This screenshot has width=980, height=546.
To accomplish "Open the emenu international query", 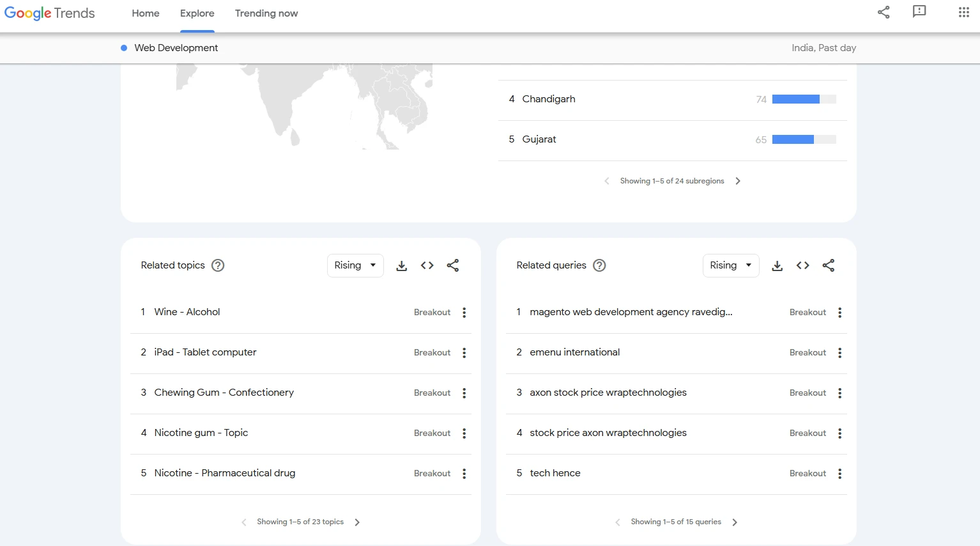I will click(574, 352).
